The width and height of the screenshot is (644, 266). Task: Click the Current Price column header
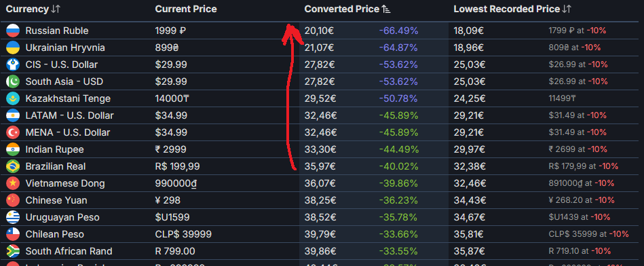pos(186,9)
